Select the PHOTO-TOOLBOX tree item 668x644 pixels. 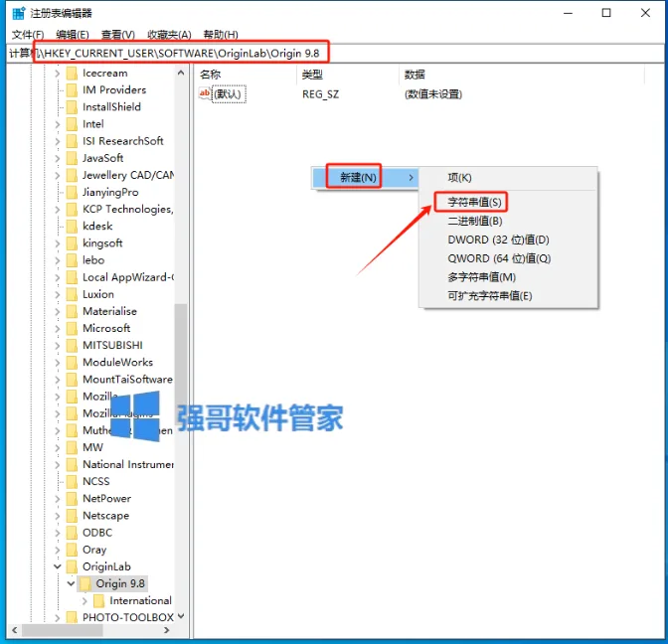pyautogui.click(x=128, y=617)
